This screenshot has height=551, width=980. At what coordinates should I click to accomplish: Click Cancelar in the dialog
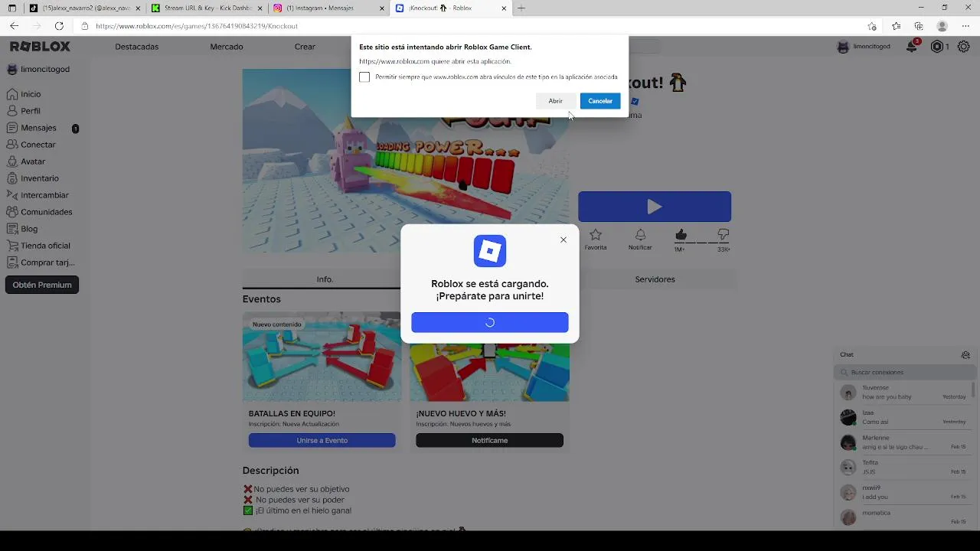pyautogui.click(x=600, y=101)
